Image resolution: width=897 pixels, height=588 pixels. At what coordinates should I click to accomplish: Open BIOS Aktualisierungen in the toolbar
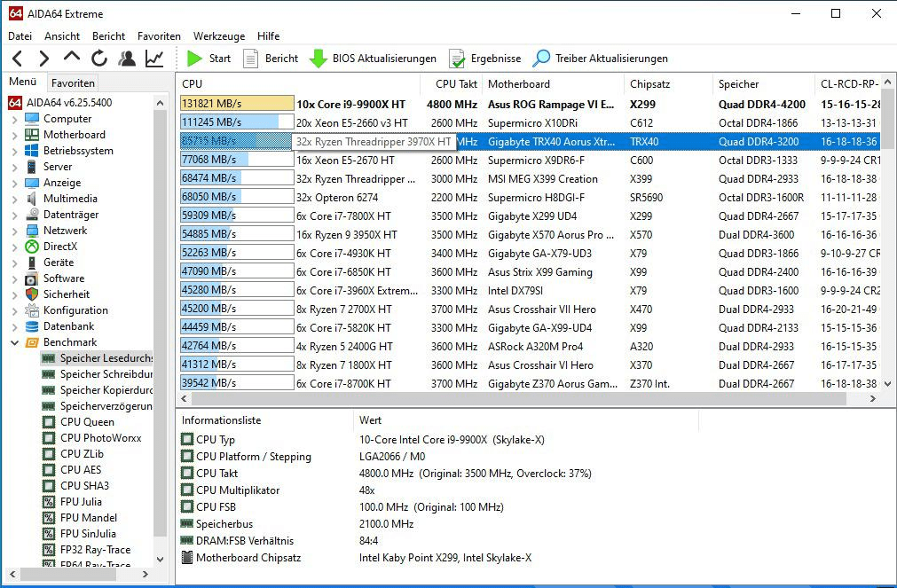click(373, 59)
